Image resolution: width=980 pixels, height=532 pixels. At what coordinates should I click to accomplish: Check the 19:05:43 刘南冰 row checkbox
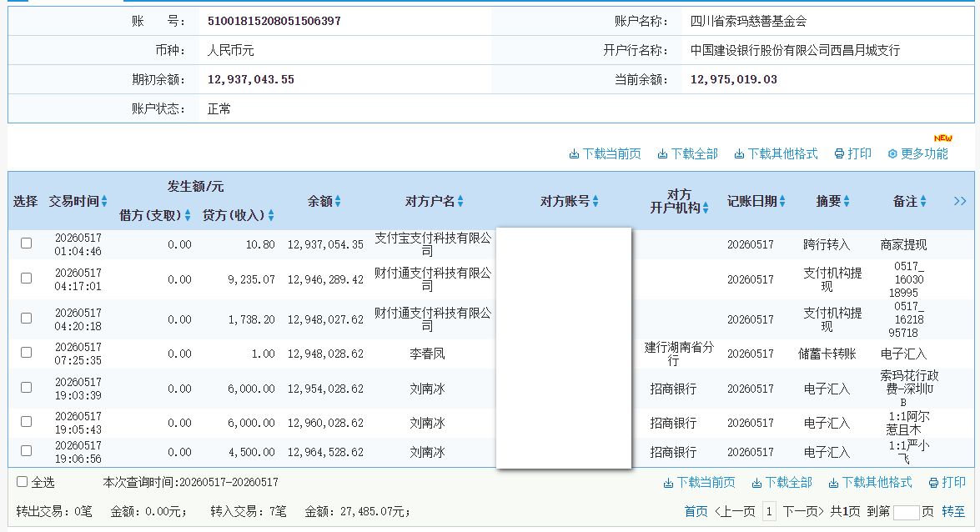tap(26, 422)
